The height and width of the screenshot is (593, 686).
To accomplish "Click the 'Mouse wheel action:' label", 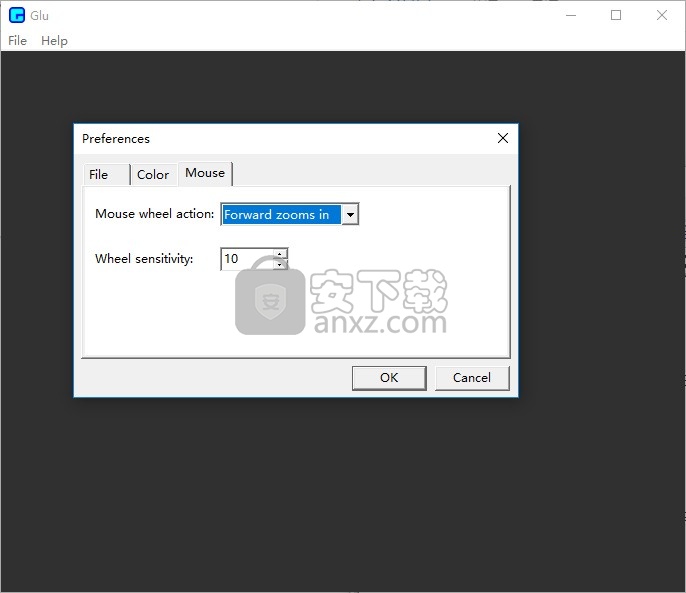I will pos(154,214).
